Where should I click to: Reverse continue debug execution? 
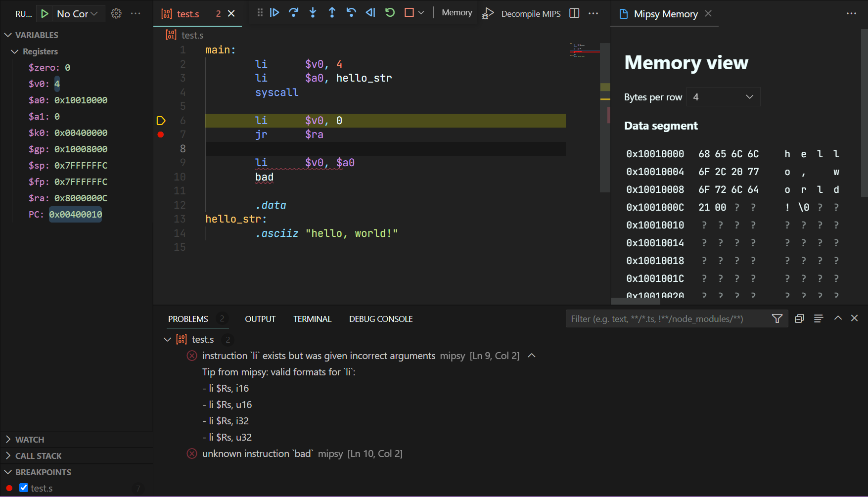click(370, 13)
